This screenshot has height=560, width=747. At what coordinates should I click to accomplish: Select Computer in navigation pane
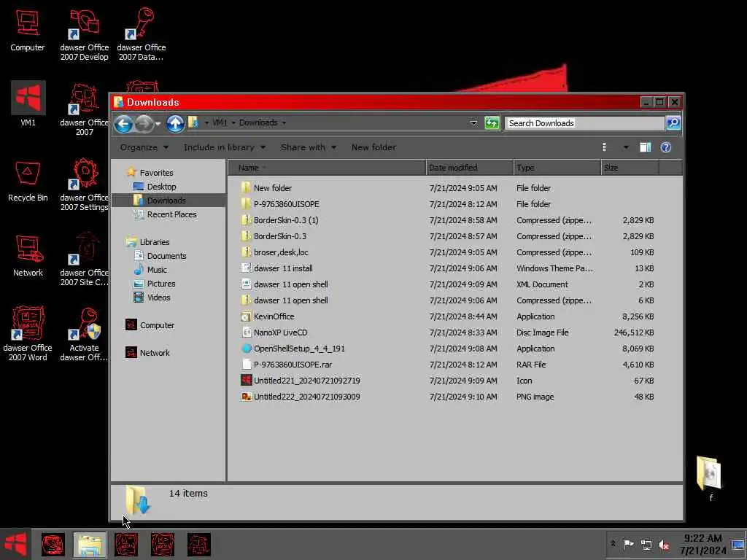coord(157,325)
